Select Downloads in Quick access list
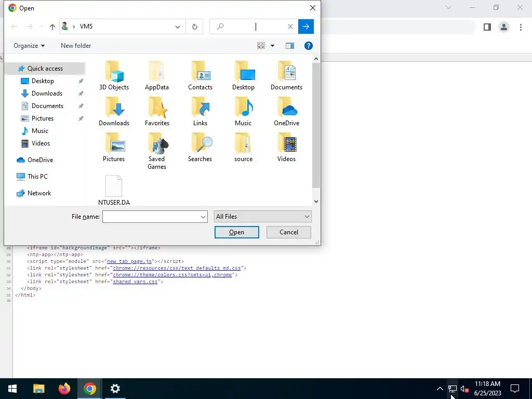This screenshot has width=532, height=399. click(47, 94)
